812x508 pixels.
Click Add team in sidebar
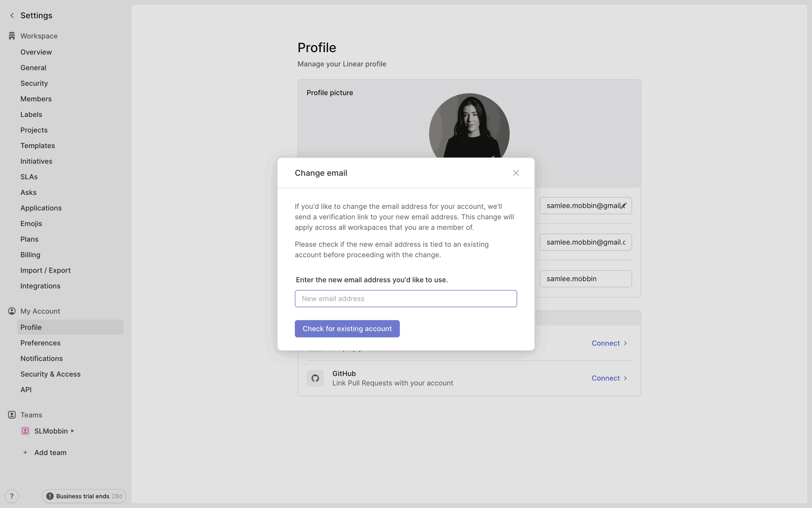(50, 453)
